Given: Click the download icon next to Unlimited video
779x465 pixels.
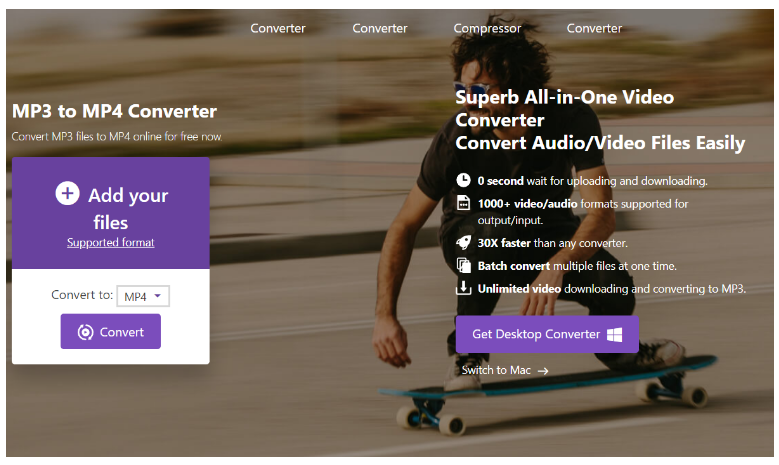Looking at the screenshot, I should [x=464, y=288].
